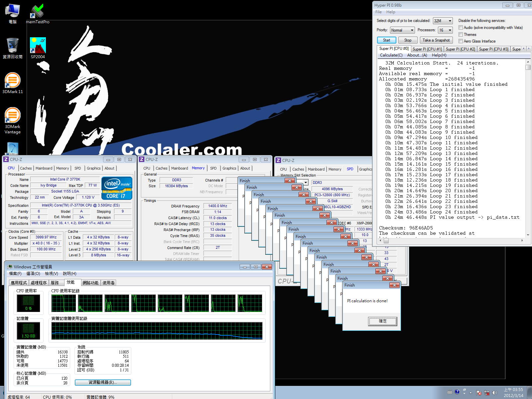
Task: Open the Hyper PI Help menu
Action: pos(391,12)
